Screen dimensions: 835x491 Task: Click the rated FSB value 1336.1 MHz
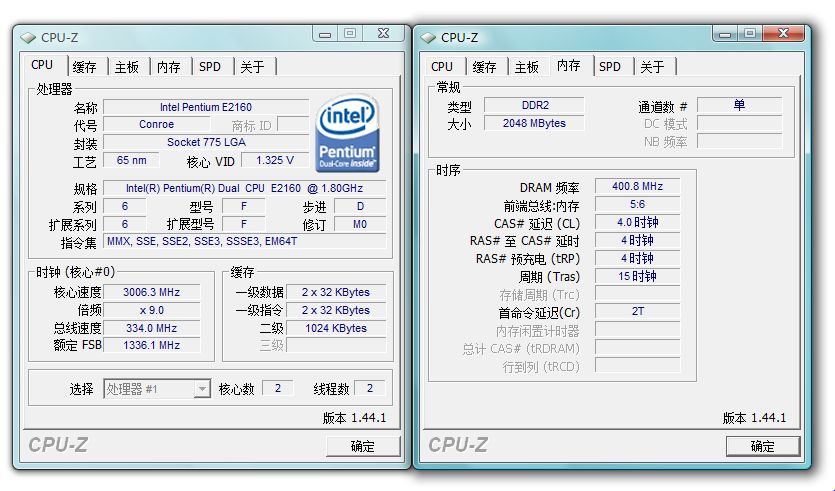tap(152, 345)
